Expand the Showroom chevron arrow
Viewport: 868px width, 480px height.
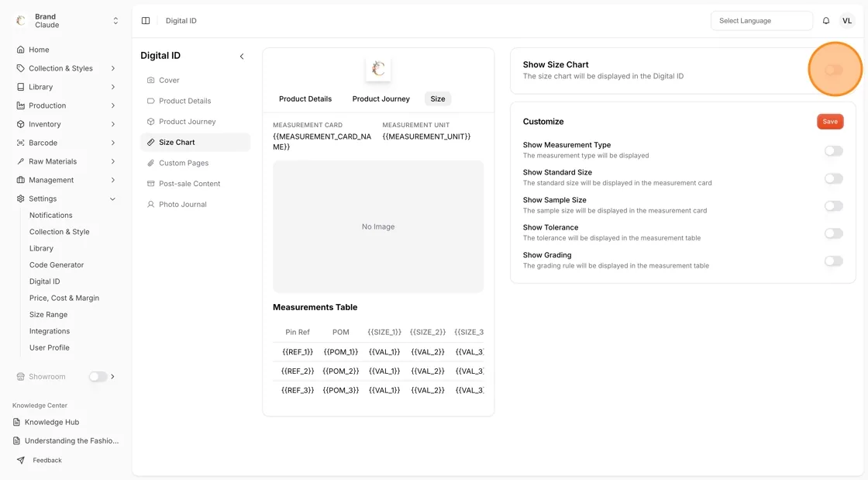pos(113,376)
